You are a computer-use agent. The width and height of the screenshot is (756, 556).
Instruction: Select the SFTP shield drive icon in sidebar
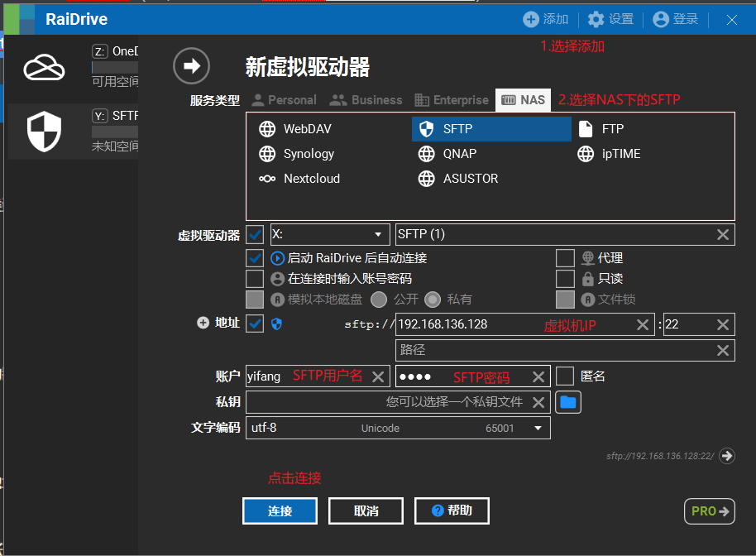[44, 132]
